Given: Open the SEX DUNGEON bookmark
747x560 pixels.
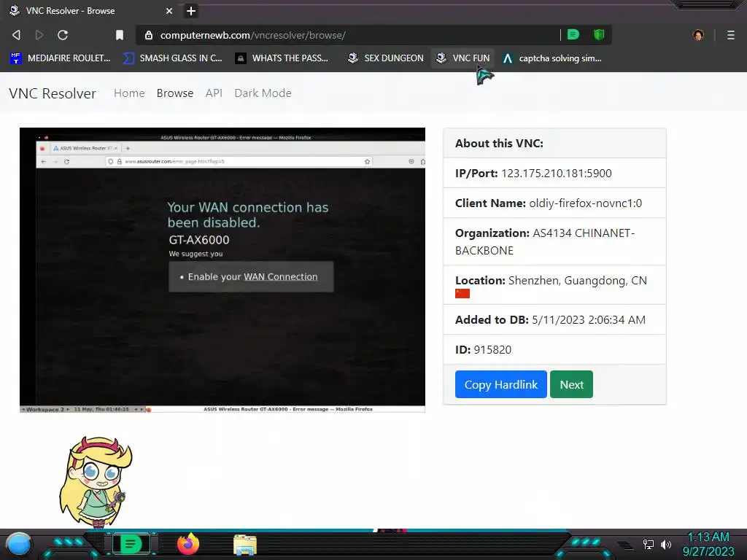Looking at the screenshot, I should coord(386,58).
